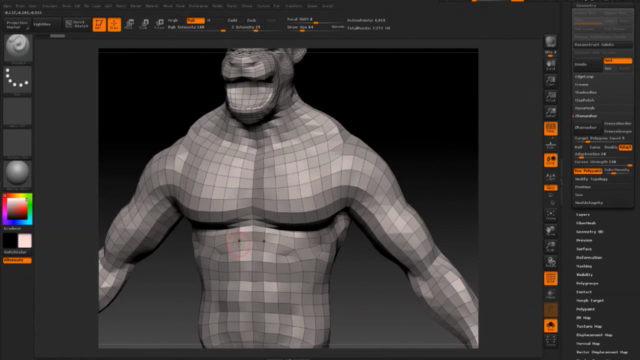This screenshot has height=360, width=640.
Task: Click the Zoom canvas icon
Action: click(551, 81)
